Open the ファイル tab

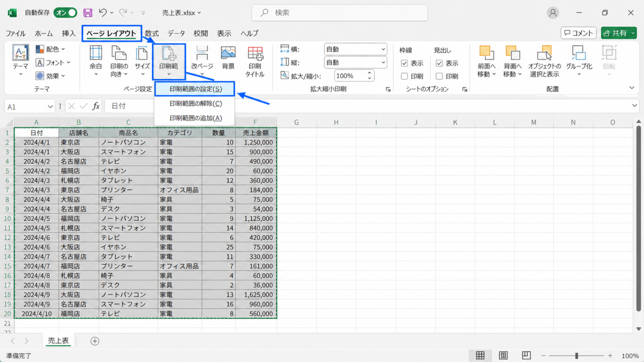point(16,33)
